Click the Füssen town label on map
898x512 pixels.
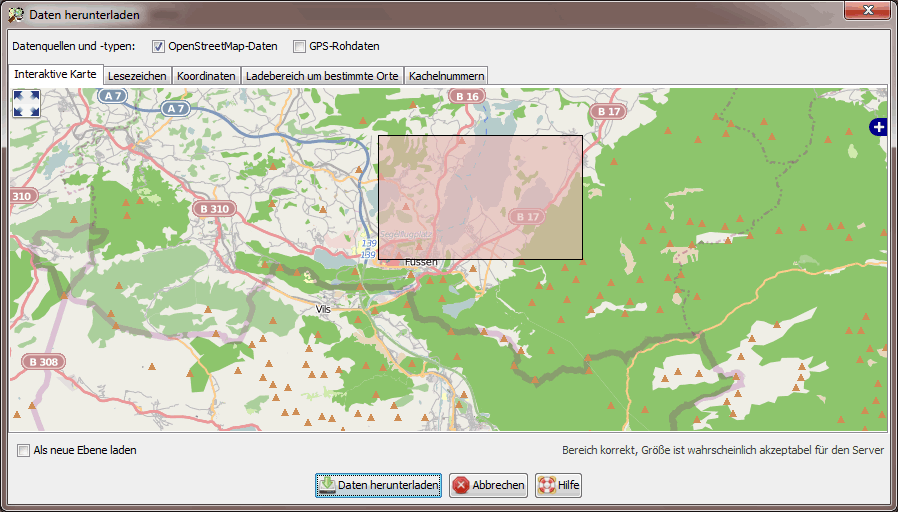(x=421, y=262)
